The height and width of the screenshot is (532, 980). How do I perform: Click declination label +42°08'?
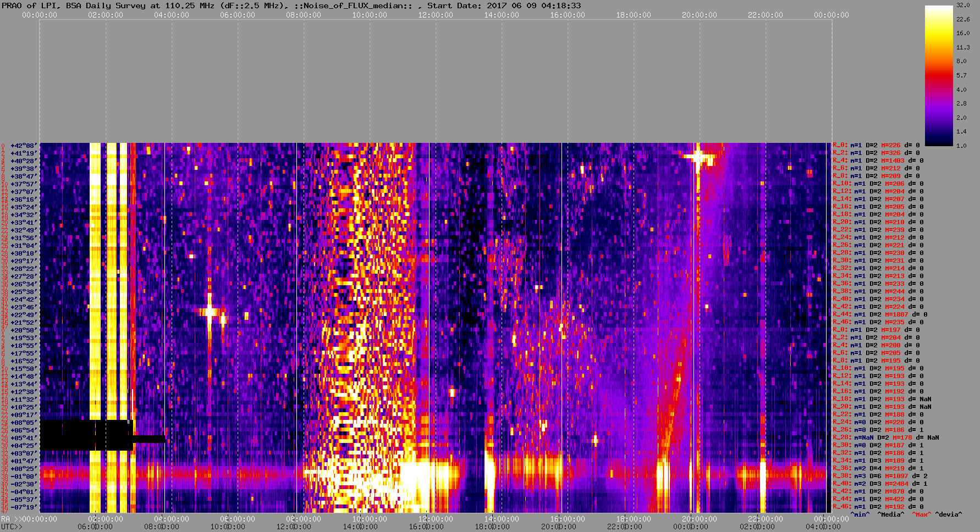[24, 146]
